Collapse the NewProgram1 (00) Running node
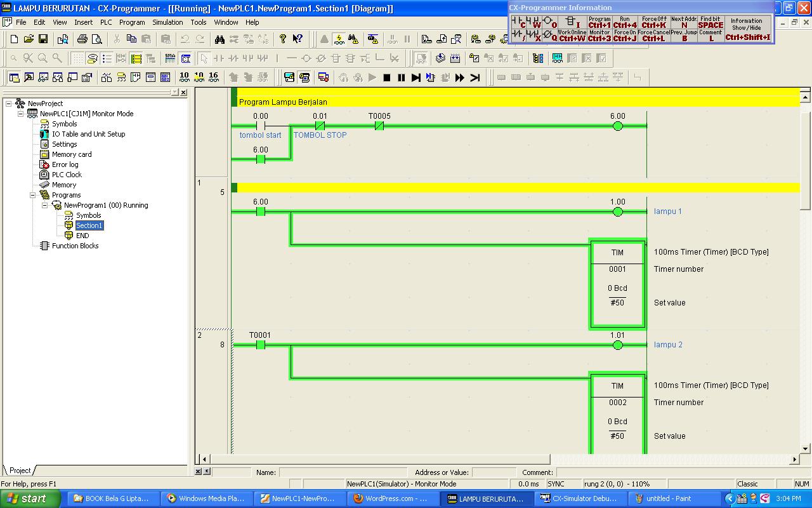Image resolution: width=812 pixels, height=508 pixels. point(44,205)
